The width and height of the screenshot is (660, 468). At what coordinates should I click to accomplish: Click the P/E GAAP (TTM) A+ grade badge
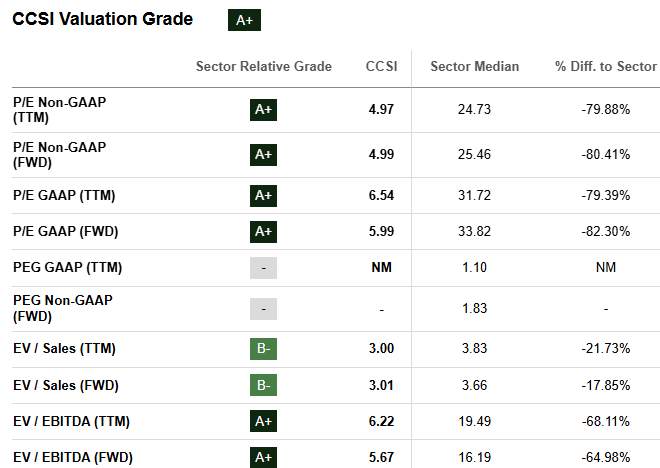[263, 195]
